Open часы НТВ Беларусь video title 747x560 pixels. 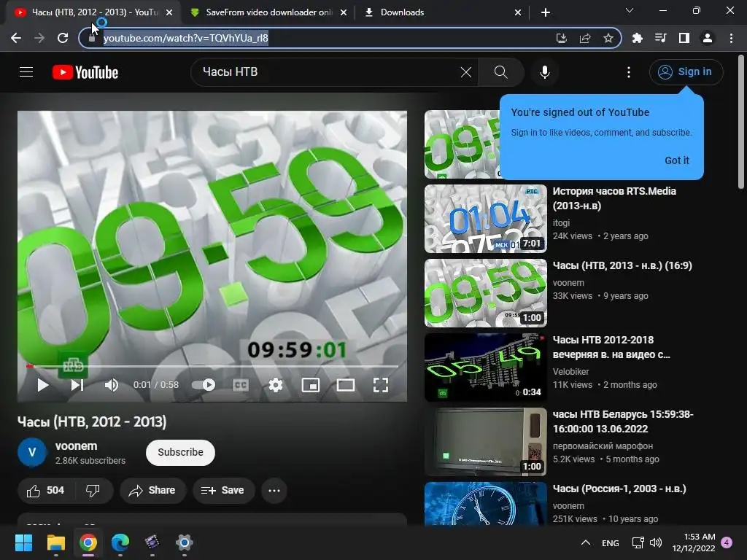(623, 421)
